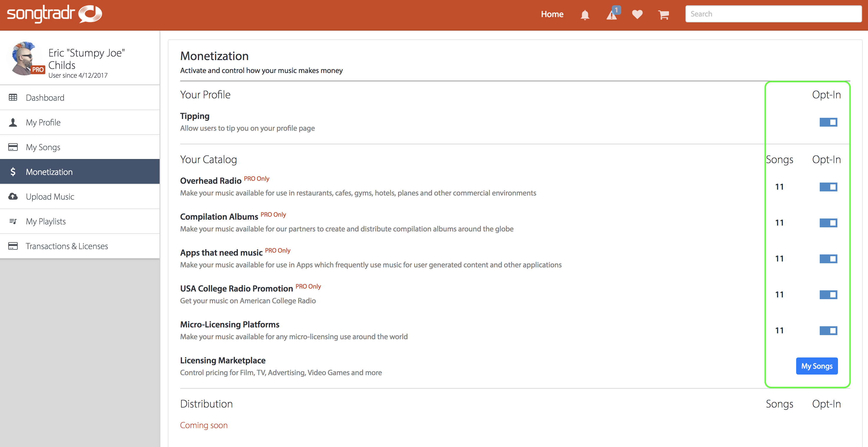Click song count 11 for Overhead Radio

tap(779, 187)
